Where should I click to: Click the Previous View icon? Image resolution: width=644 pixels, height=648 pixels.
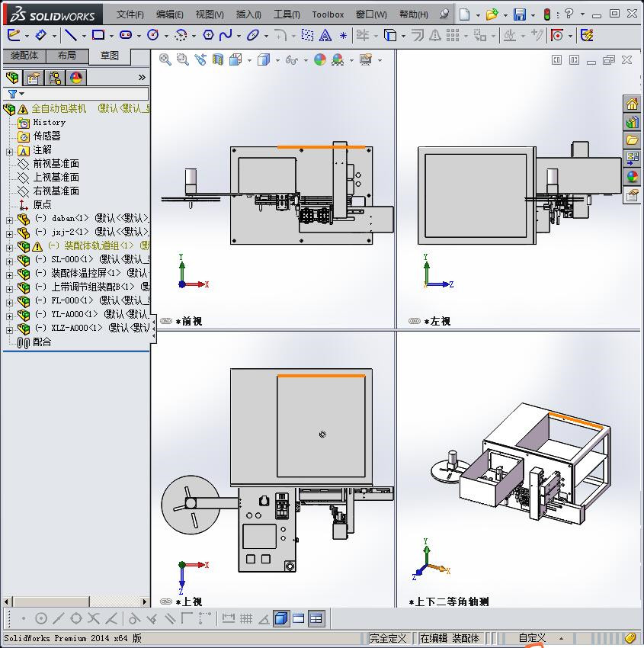(x=200, y=60)
